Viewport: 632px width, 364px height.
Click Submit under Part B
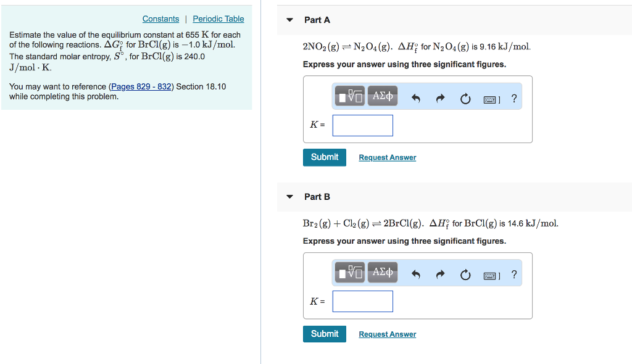(324, 334)
